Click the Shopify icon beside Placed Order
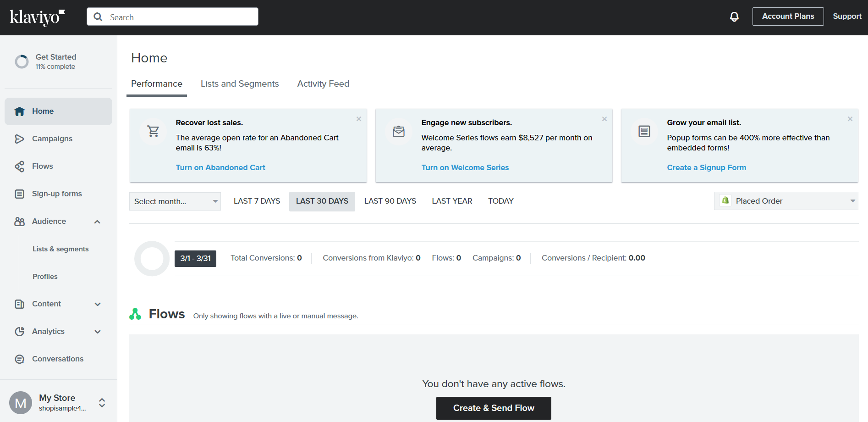The width and height of the screenshot is (868, 422). [725, 200]
